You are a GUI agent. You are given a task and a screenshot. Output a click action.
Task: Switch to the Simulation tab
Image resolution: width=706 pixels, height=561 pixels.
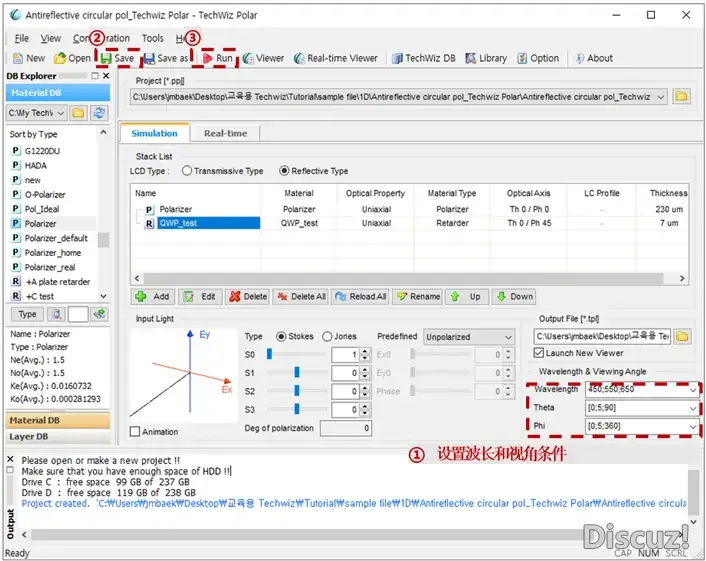tap(154, 133)
